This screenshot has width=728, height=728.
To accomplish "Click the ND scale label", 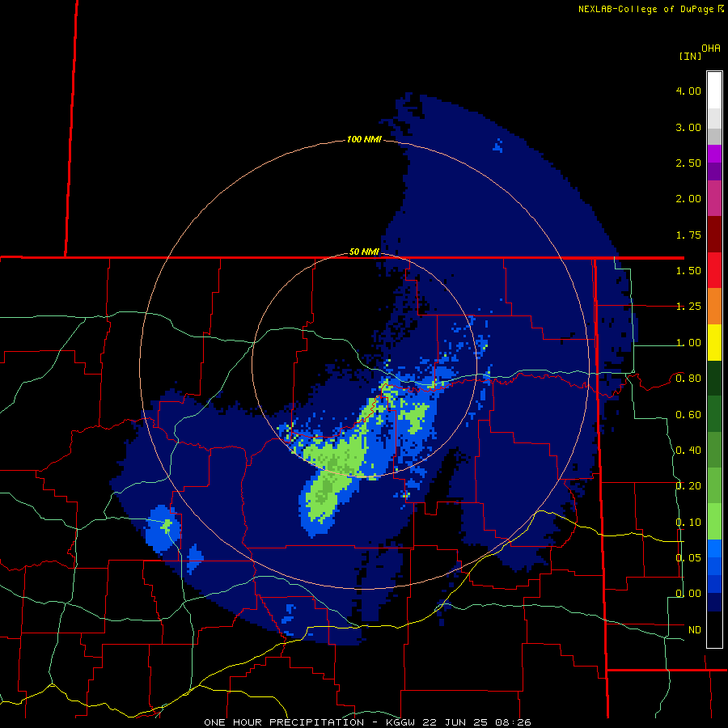I will click(695, 630).
